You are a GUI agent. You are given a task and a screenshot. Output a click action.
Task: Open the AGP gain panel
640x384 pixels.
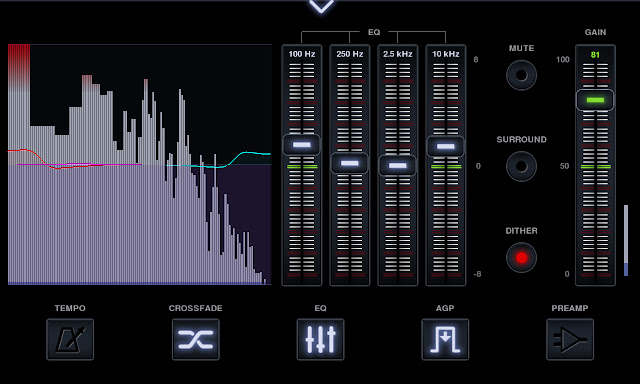click(445, 340)
